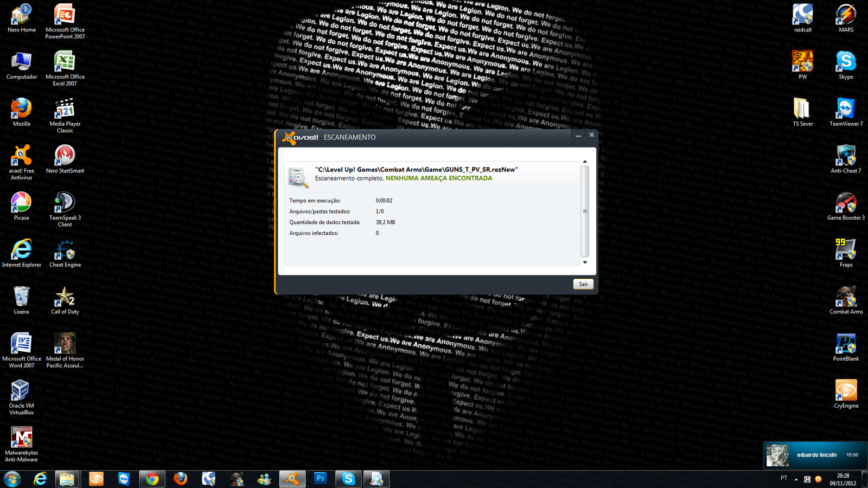Click eduardo lincoln's avatar thumbnail

tap(777, 455)
